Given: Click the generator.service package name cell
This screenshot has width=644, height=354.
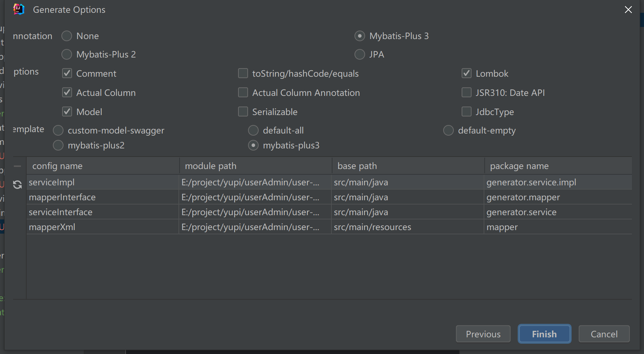Looking at the screenshot, I should coord(558,212).
